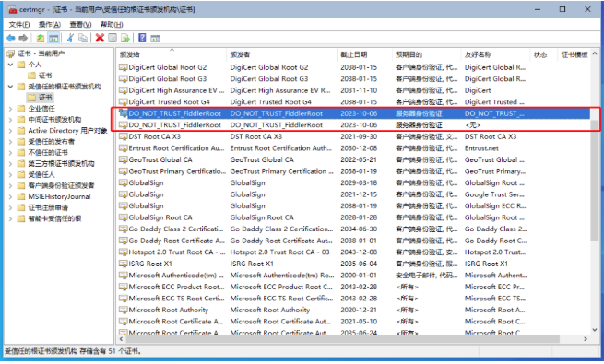Click GlobalSign row expiring 2029-03-18

tap(353, 182)
